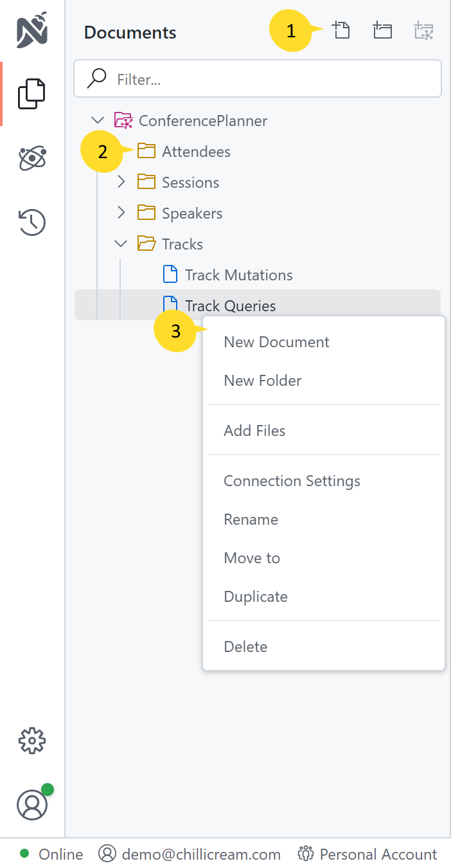Open the APIs atom icon in sidebar
Screen dimensions: 451x868
(x=32, y=158)
